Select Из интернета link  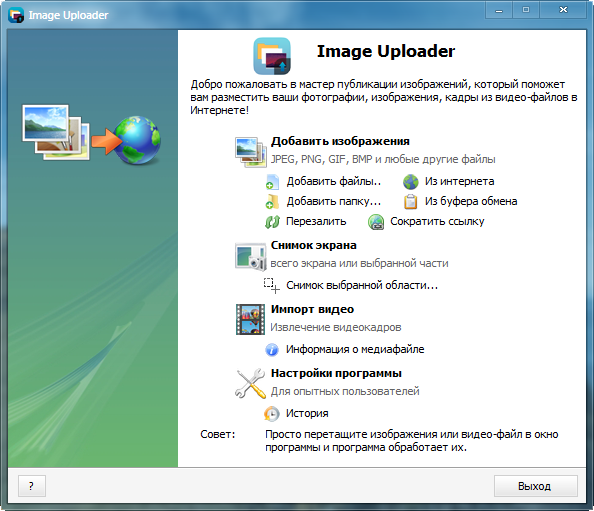click(x=459, y=181)
